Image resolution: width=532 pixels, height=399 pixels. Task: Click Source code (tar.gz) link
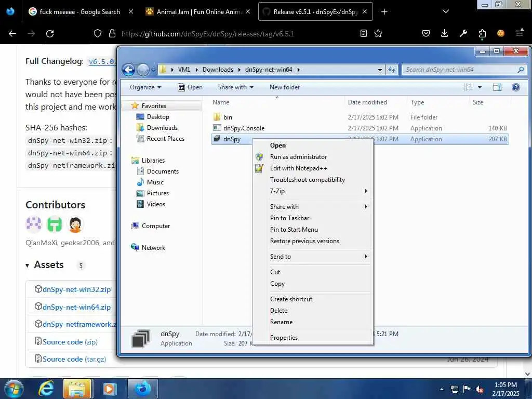pos(74,359)
